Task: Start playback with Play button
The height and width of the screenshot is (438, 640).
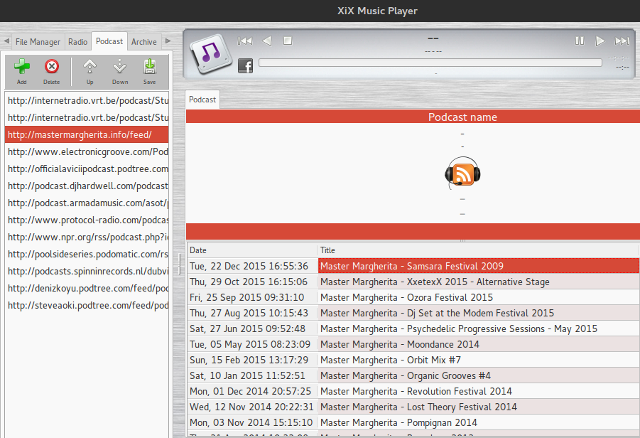Action: tap(600, 41)
